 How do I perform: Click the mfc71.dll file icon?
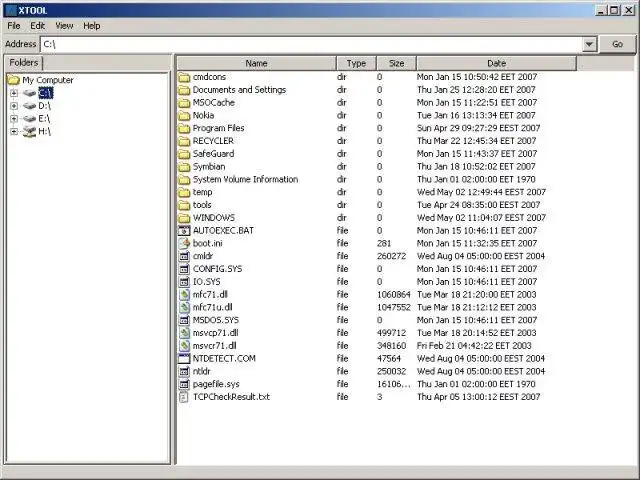pos(184,294)
